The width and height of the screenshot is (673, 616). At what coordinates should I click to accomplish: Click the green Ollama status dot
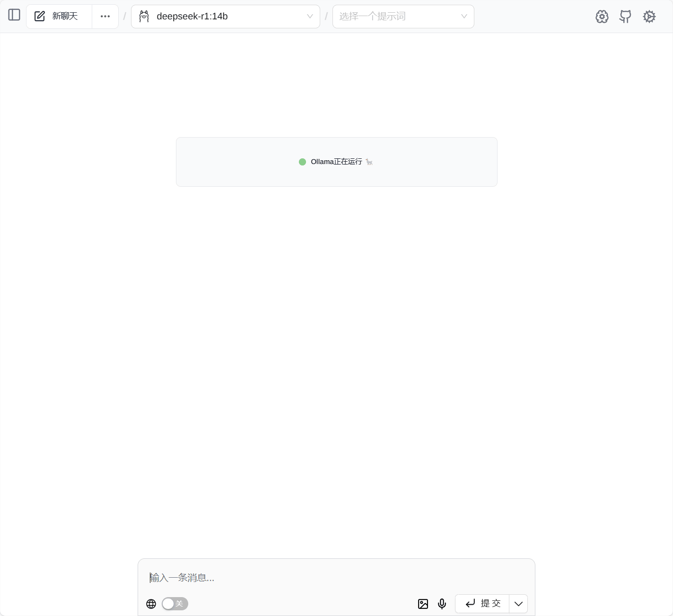(x=303, y=162)
